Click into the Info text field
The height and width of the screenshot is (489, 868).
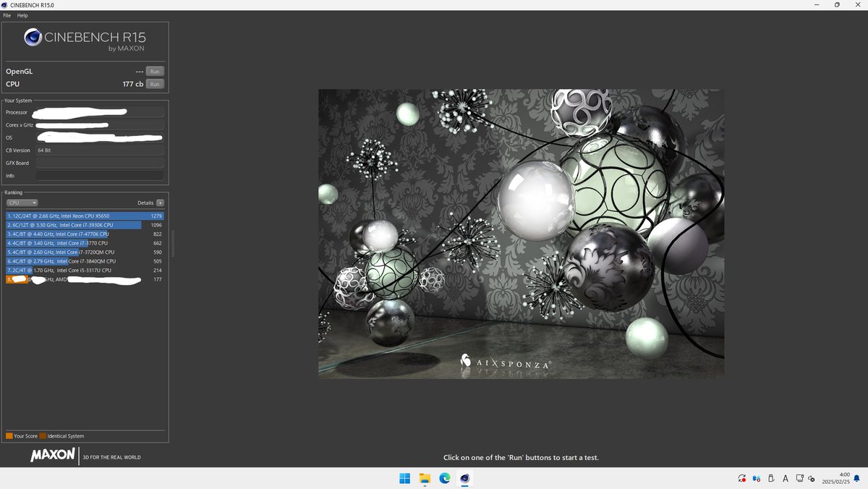100,176
